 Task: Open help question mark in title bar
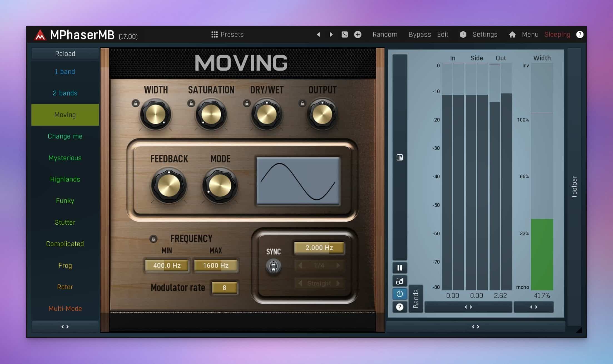(x=580, y=34)
